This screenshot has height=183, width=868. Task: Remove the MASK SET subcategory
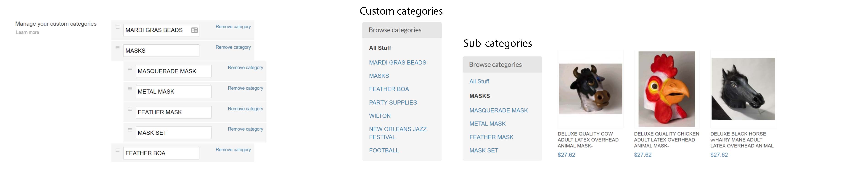click(x=245, y=129)
